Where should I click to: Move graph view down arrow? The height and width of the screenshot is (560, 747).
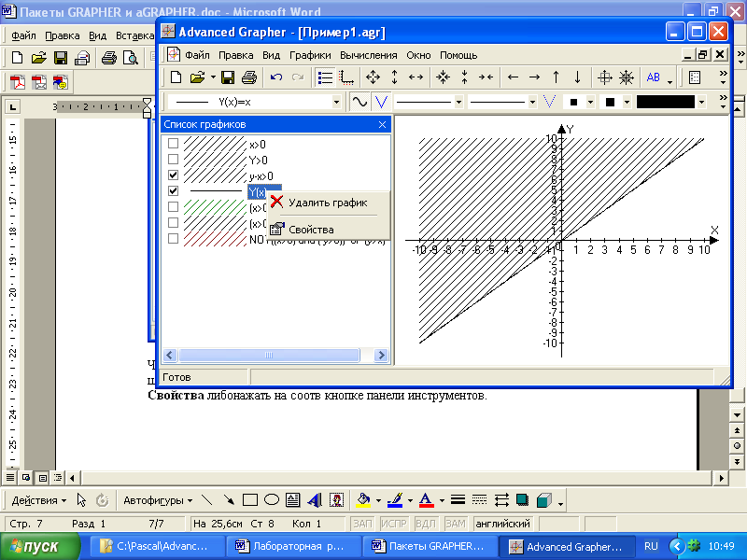[577, 77]
